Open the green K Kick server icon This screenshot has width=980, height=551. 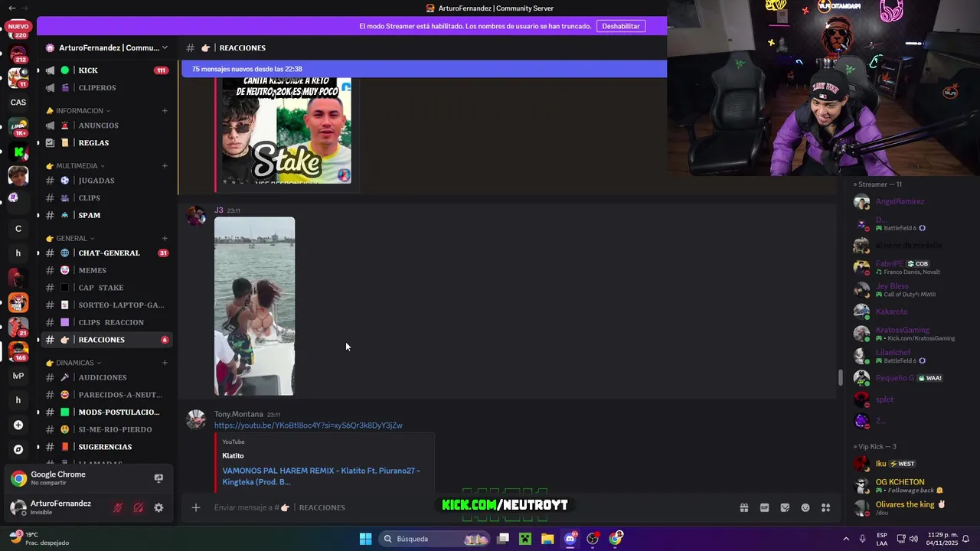18,152
